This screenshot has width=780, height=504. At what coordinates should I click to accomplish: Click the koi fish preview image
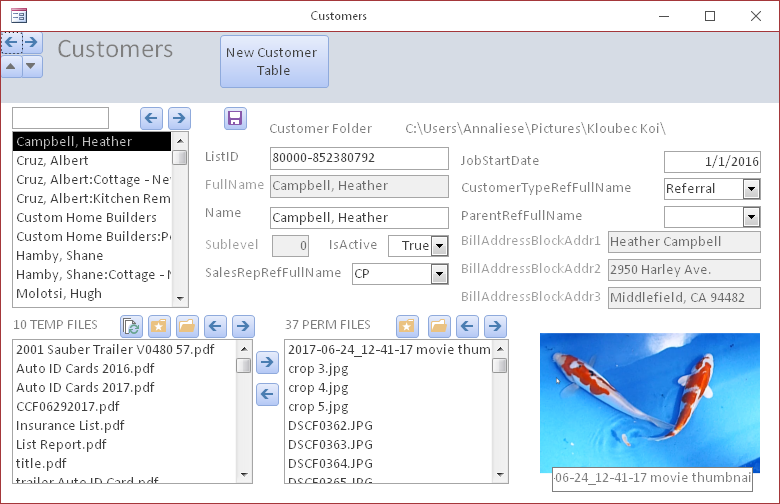click(x=650, y=402)
